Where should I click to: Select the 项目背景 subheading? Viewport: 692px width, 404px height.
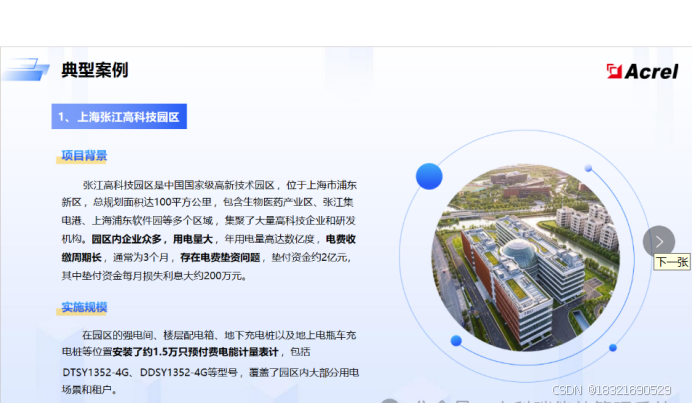click(84, 155)
